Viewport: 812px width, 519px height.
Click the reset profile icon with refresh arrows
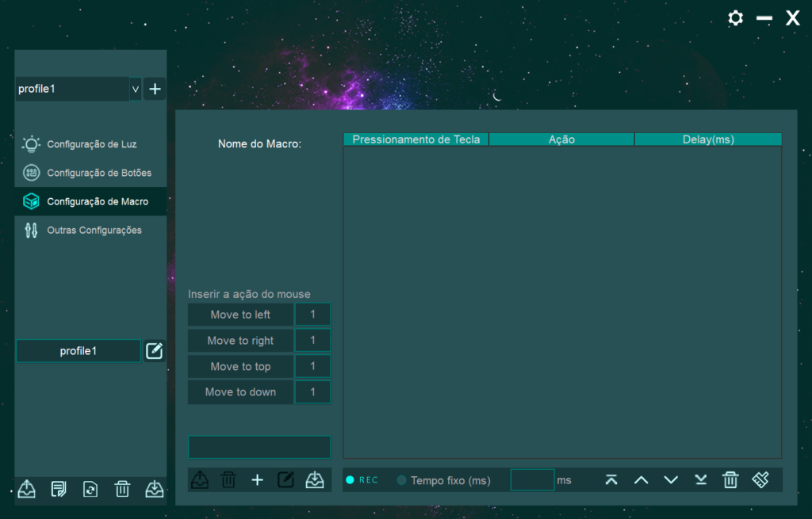90,489
